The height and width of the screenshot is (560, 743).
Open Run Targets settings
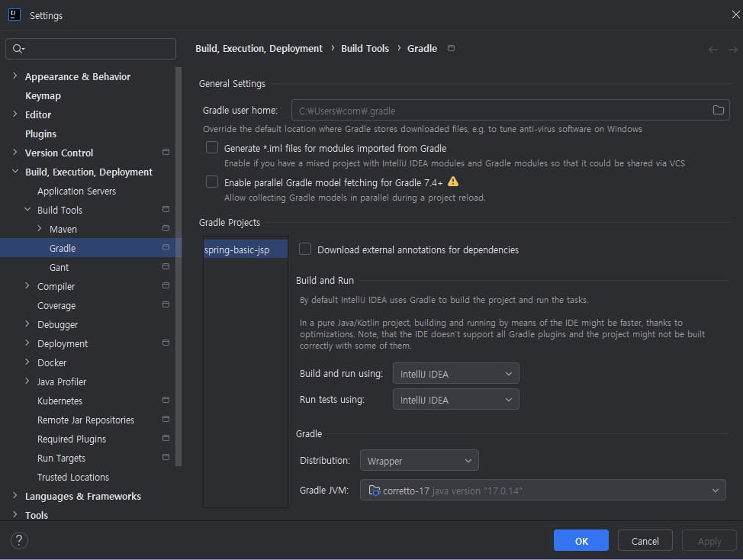coord(62,458)
